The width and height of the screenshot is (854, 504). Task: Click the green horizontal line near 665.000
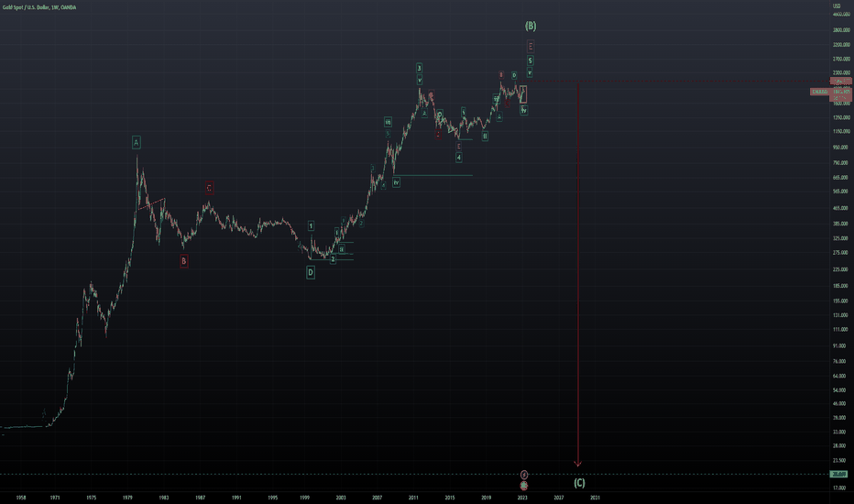coord(433,175)
